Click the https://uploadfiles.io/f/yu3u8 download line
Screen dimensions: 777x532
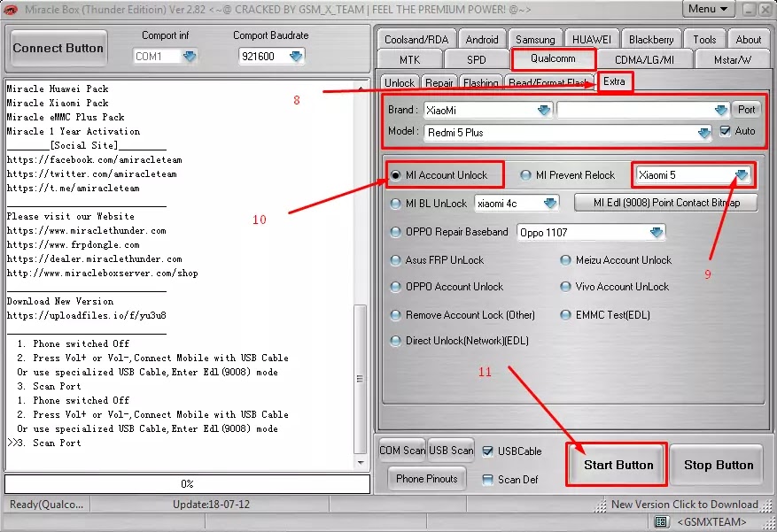coord(86,315)
